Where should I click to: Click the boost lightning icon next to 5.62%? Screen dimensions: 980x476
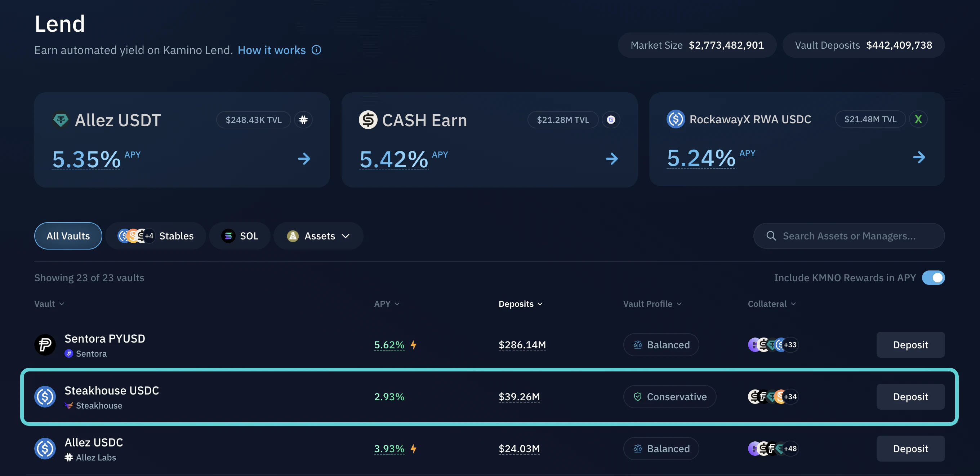pos(414,345)
